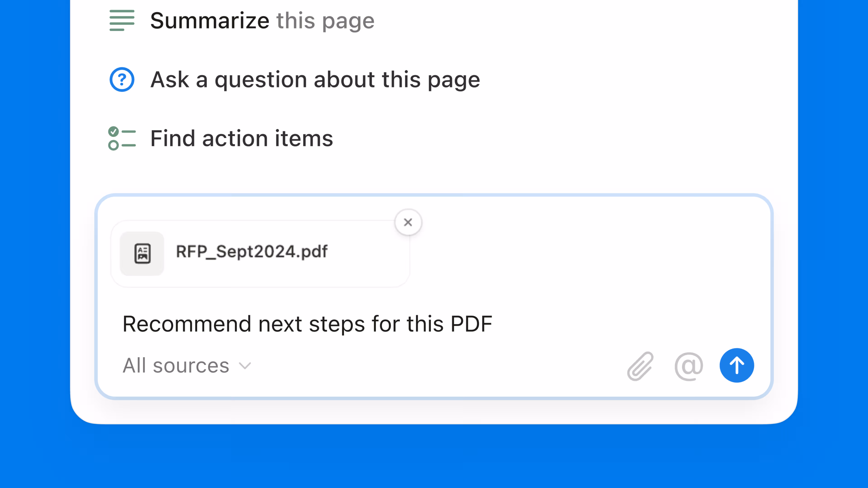Click the question mark circle icon
868x488 pixels.
(122, 80)
